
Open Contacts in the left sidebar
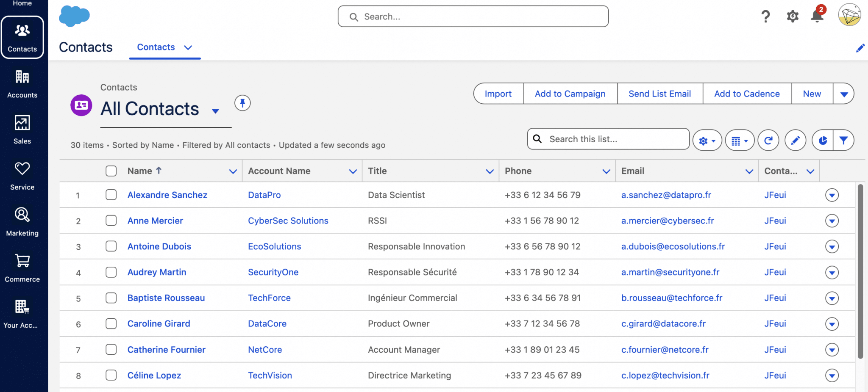22,37
